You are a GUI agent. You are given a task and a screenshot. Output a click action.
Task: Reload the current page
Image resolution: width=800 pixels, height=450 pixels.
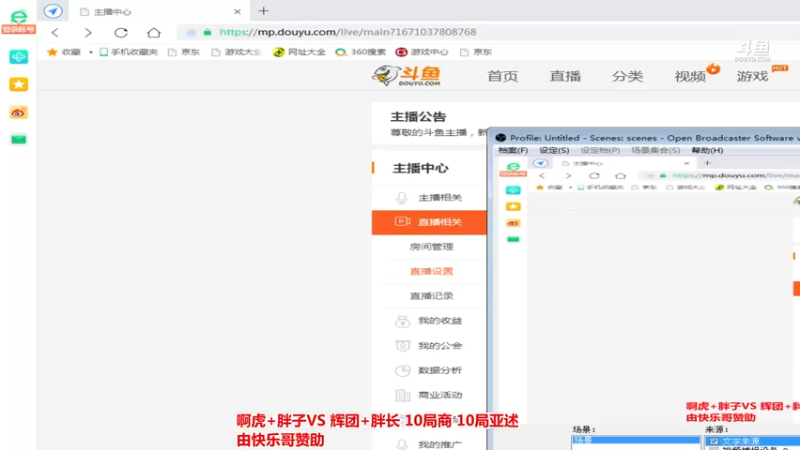121,33
